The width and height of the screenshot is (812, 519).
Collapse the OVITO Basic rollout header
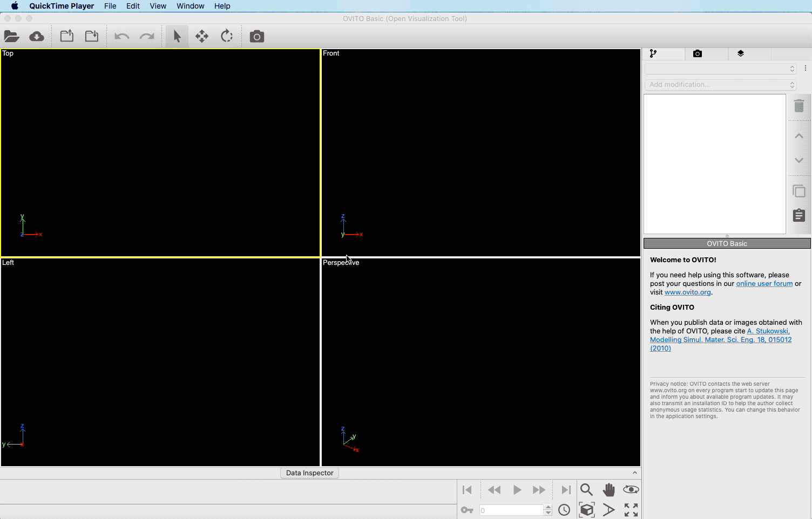[x=727, y=243]
